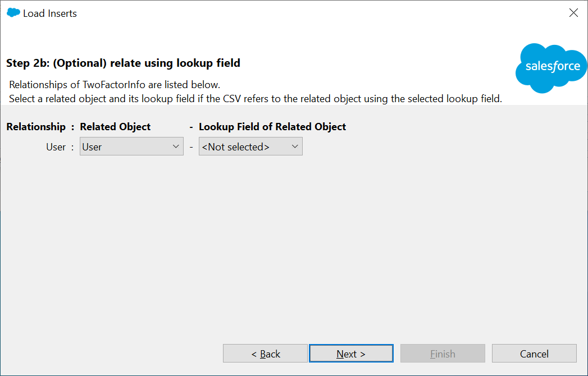The height and width of the screenshot is (376, 588).
Task: Proceed with the Next button
Action: [x=351, y=354]
